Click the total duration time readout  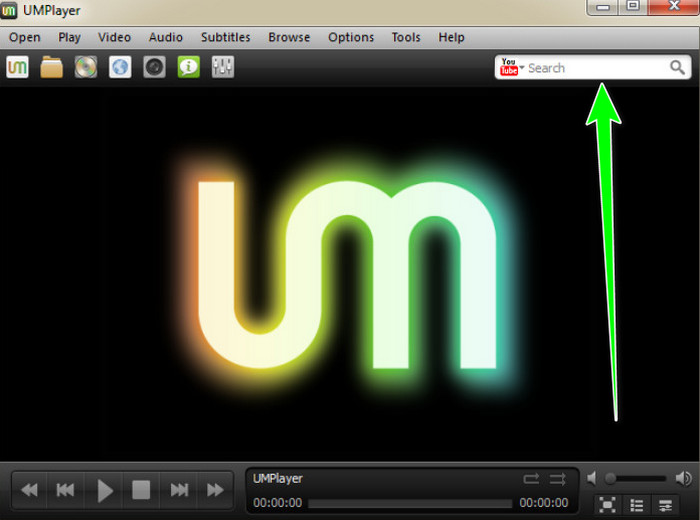pyautogui.click(x=544, y=503)
